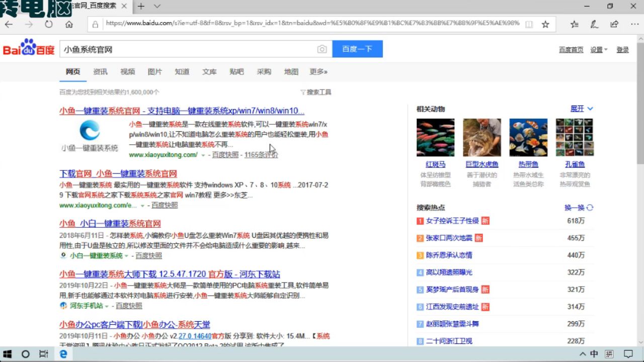Add page to favorites with star icon
Image resolution: width=644 pixels, height=362 pixels.
[x=545, y=24]
